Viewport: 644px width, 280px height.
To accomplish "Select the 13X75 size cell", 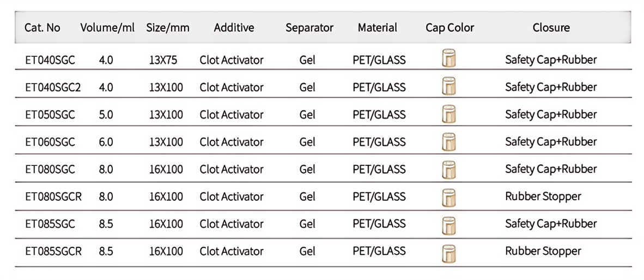I will tap(163, 60).
